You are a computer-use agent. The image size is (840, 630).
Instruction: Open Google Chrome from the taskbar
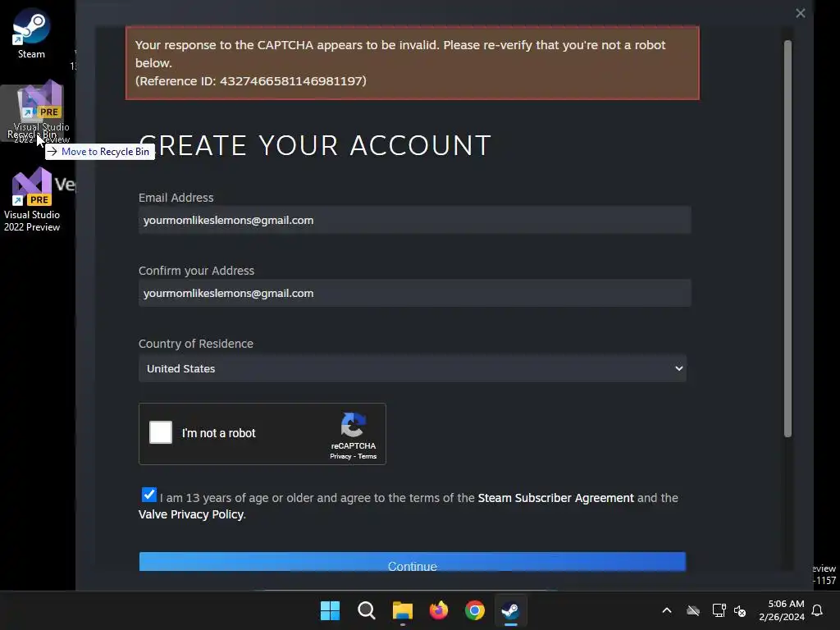(x=475, y=610)
